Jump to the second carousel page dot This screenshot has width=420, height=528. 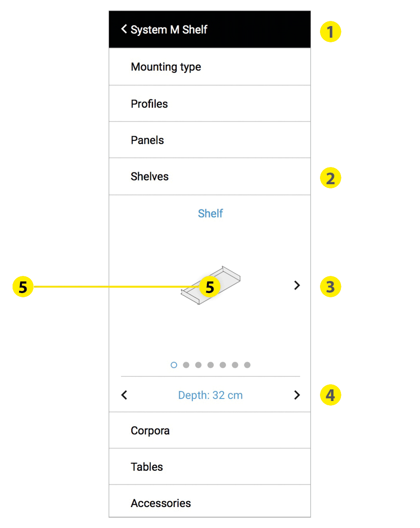186,365
